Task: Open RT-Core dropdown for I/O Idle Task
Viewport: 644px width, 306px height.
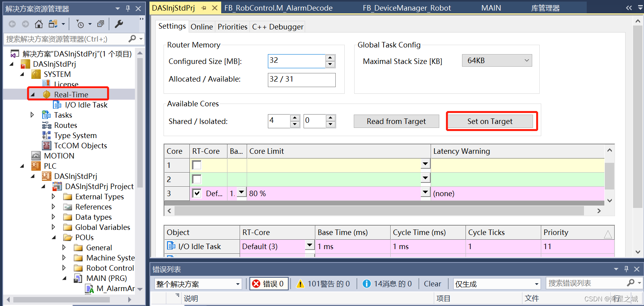Action: [310, 245]
